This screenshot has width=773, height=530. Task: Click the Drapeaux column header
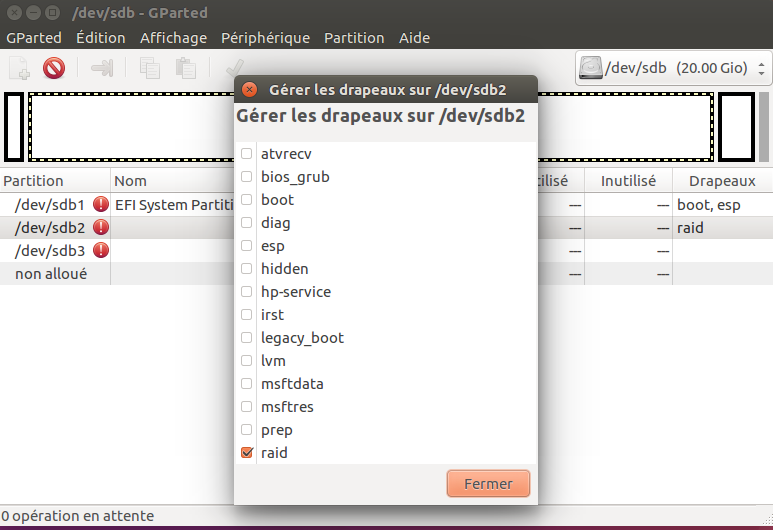[x=714, y=181]
